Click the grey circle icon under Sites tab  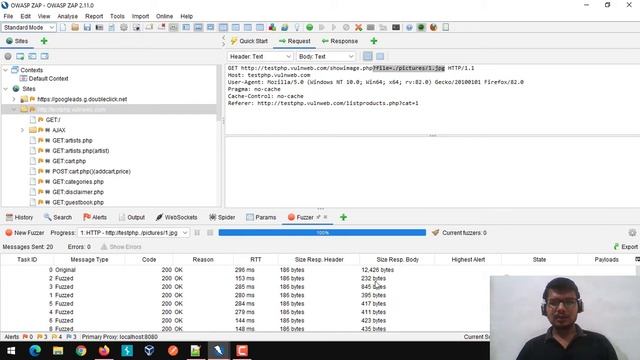point(8,56)
